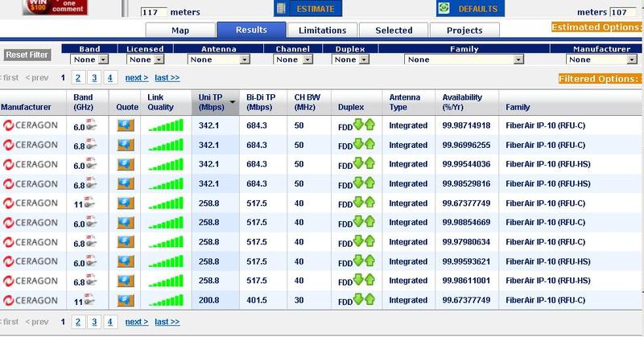Open the Channel filter dropdown
This screenshot has width=644, height=337.
pyautogui.click(x=293, y=60)
